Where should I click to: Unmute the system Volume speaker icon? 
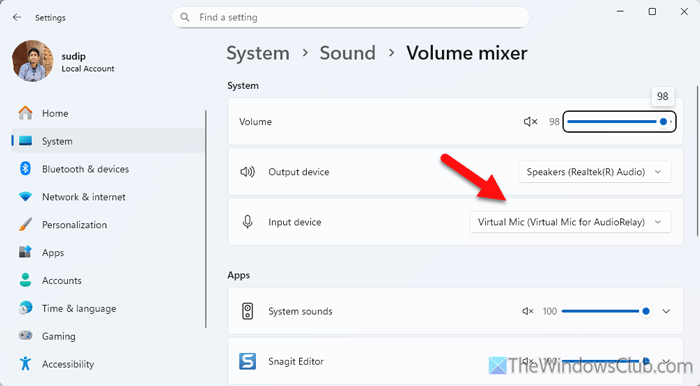click(x=530, y=121)
